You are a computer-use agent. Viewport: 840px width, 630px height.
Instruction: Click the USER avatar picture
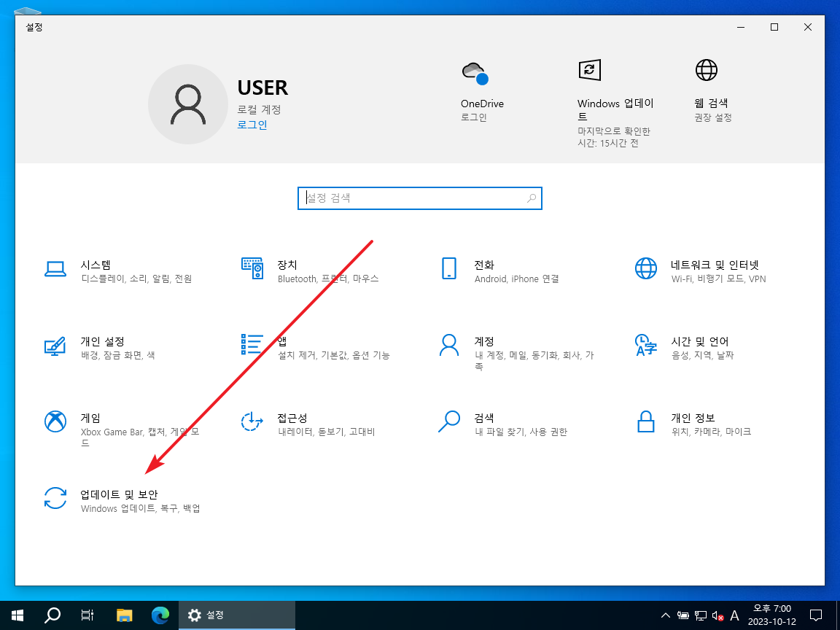point(188,104)
